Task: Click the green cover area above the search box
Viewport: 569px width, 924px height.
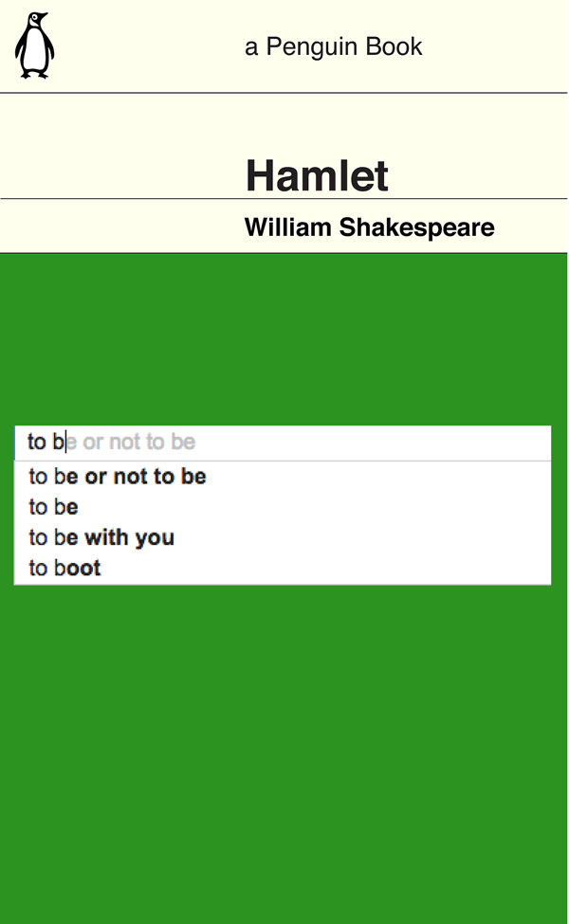Action: point(283,339)
